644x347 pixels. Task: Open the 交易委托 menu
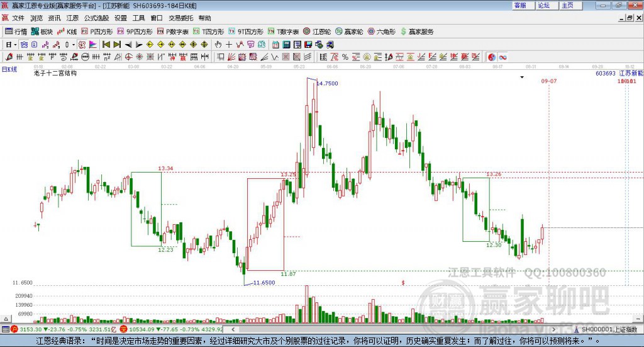coord(180,18)
